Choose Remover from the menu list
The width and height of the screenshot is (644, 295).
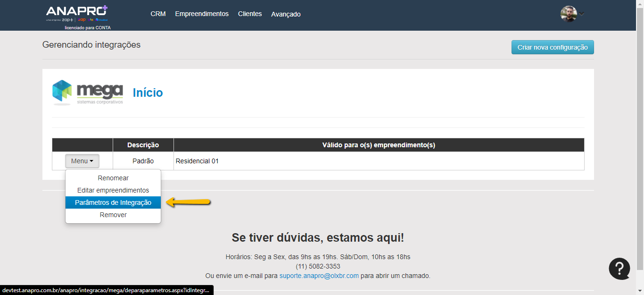click(x=113, y=215)
